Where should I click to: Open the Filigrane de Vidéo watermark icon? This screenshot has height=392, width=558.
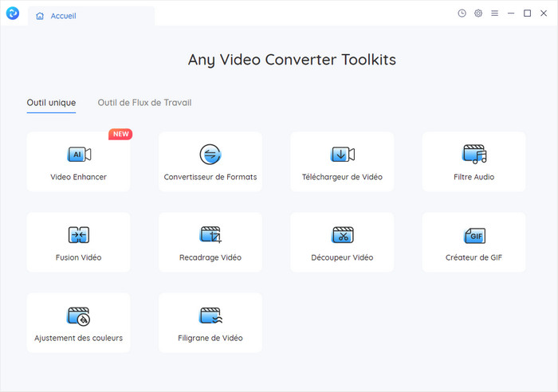[210, 316]
